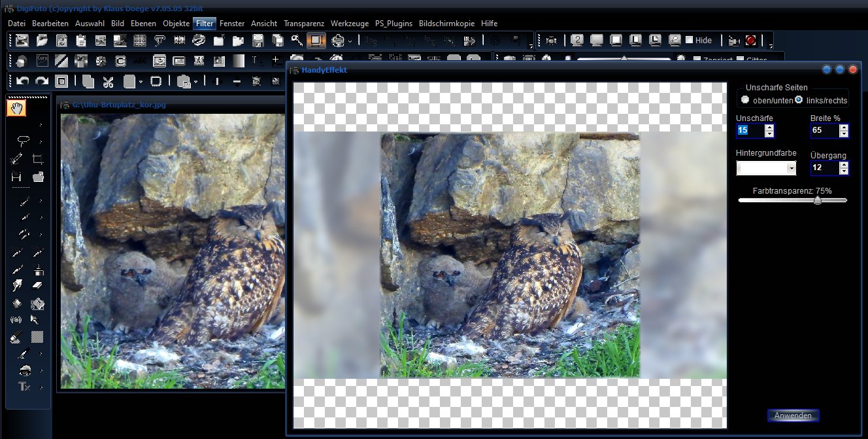The width and height of the screenshot is (868, 439).
Task: Adjust the Farbtransparenz slider handle
Action: point(818,201)
